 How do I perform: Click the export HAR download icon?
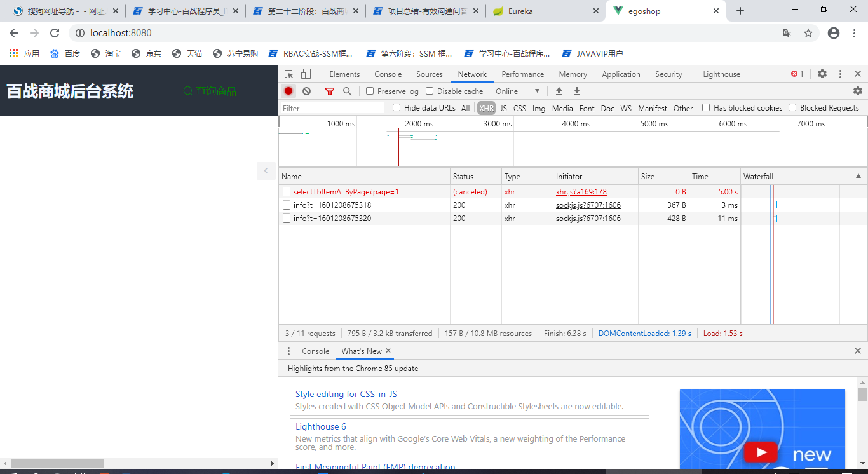[x=577, y=91]
